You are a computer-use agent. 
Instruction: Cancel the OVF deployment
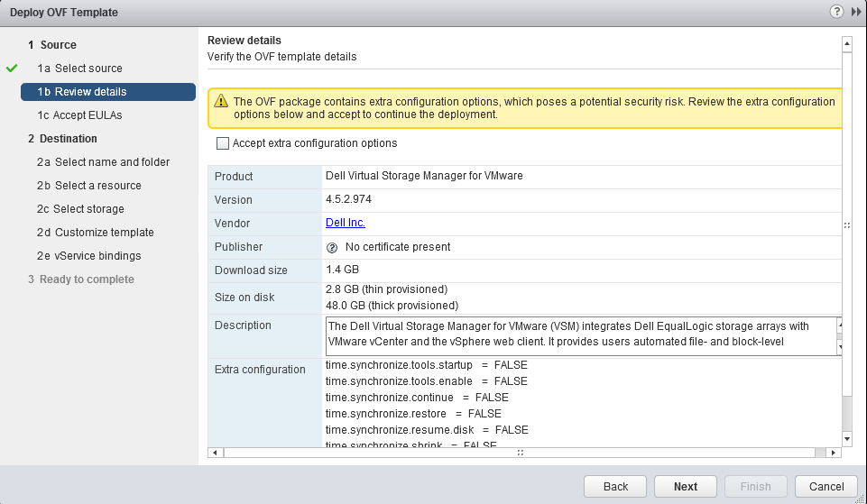click(826, 486)
